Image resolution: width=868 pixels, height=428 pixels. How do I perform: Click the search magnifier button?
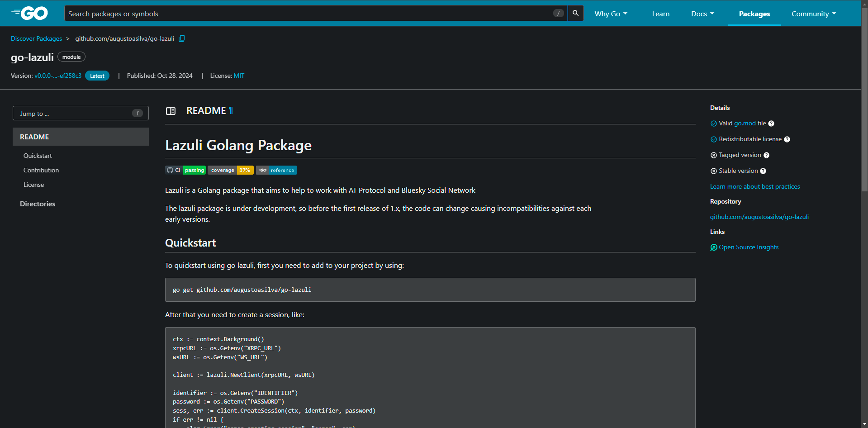(575, 13)
